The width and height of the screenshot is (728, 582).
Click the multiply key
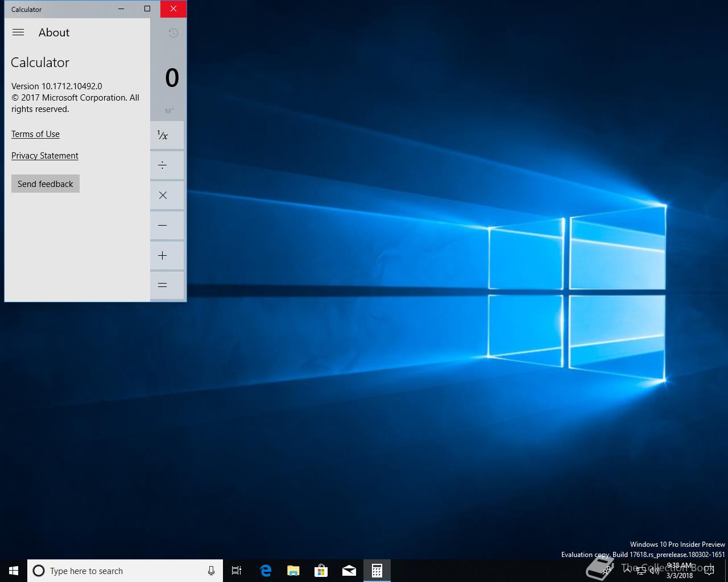point(167,196)
